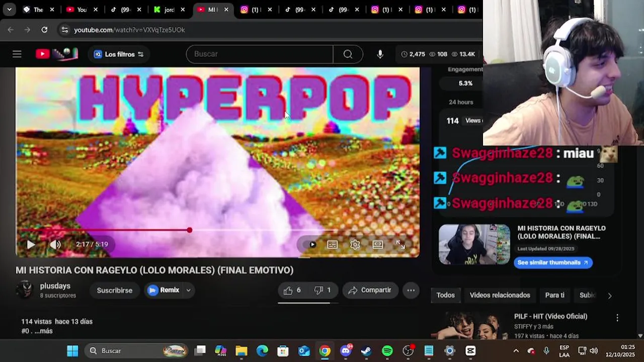This screenshot has height=362, width=644.
Task: Focus the YouTube Buscar search field
Action: (260, 54)
